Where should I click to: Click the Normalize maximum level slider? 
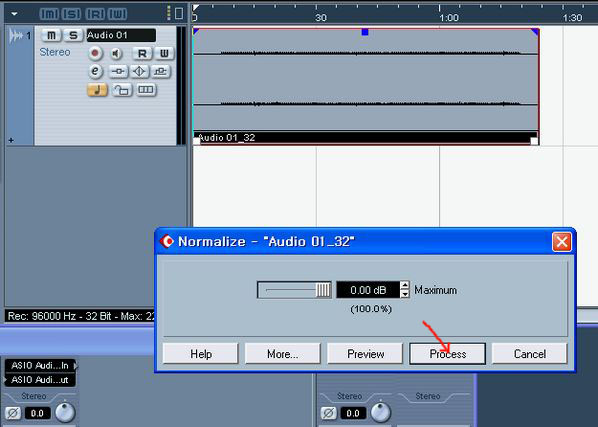[294, 290]
